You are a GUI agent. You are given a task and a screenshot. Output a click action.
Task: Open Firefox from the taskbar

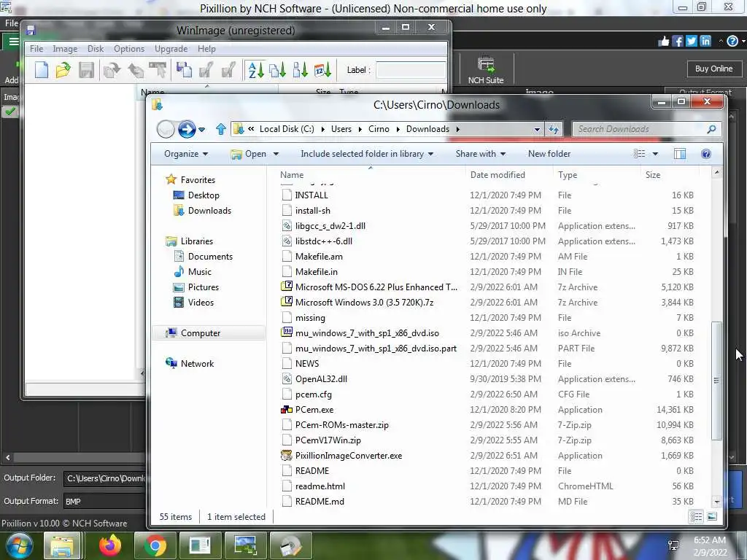point(110,545)
